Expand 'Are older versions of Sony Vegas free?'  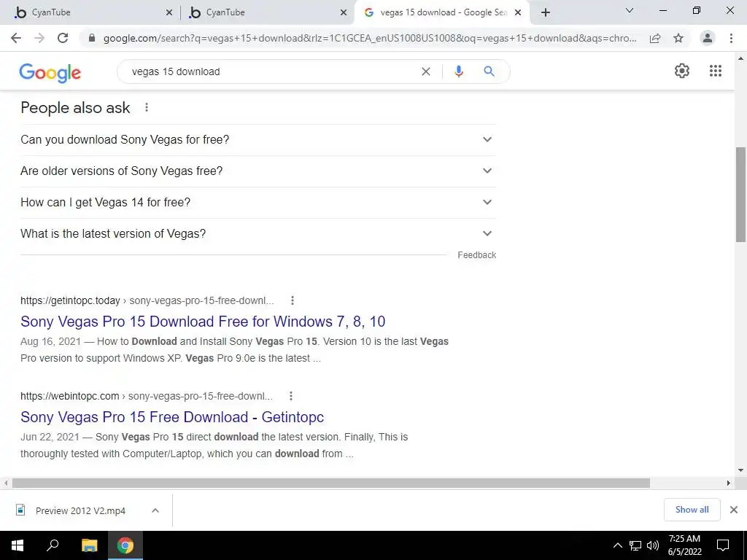258,171
